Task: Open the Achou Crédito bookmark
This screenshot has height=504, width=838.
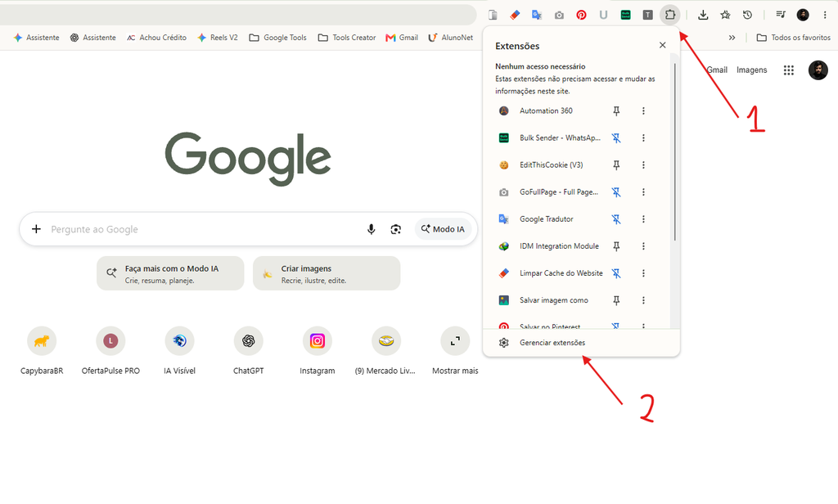Action: (156, 38)
